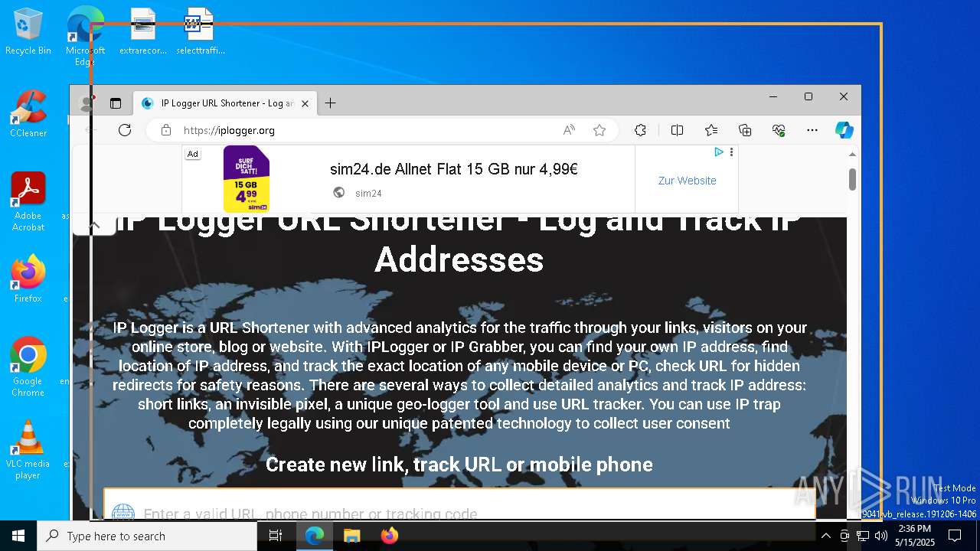Image resolution: width=980 pixels, height=551 pixels.
Task: Open the Adobe Acrobat desktop shortcut
Action: pyautogui.click(x=28, y=202)
